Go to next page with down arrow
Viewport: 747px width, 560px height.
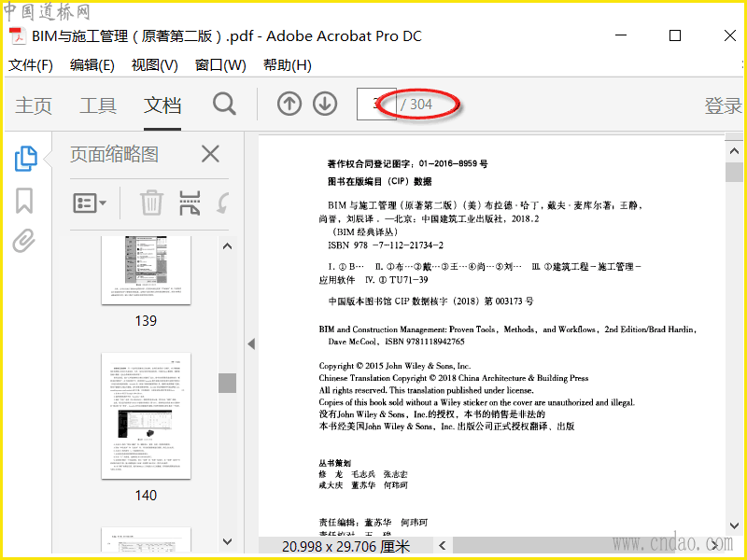(x=325, y=104)
